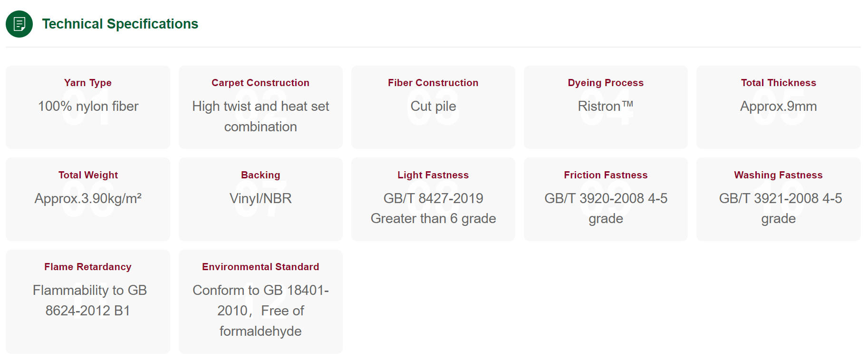Select the Carpet Construction card
Screen dimensions: 868x361
point(260,107)
